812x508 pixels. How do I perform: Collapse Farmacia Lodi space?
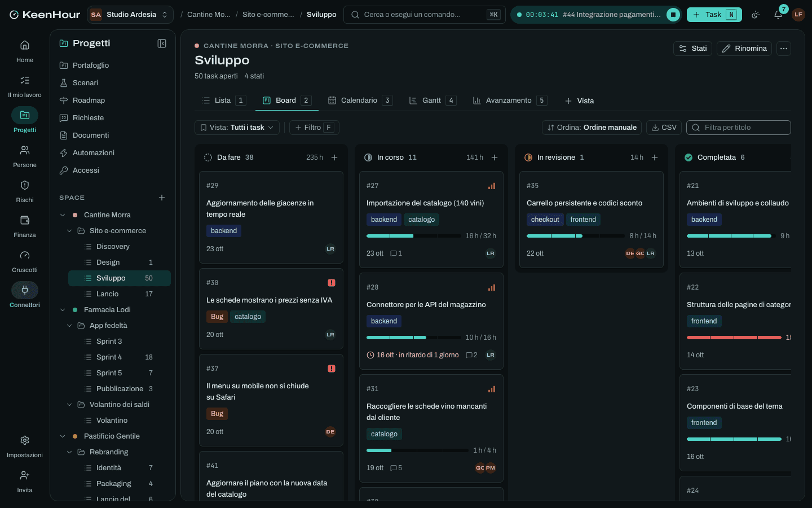click(63, 310)
